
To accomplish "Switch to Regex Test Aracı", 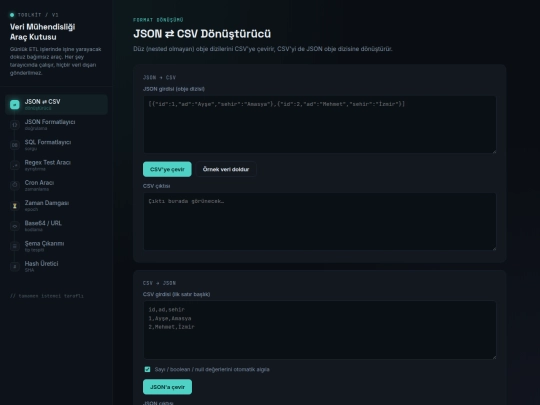I will tap(56, 165).
